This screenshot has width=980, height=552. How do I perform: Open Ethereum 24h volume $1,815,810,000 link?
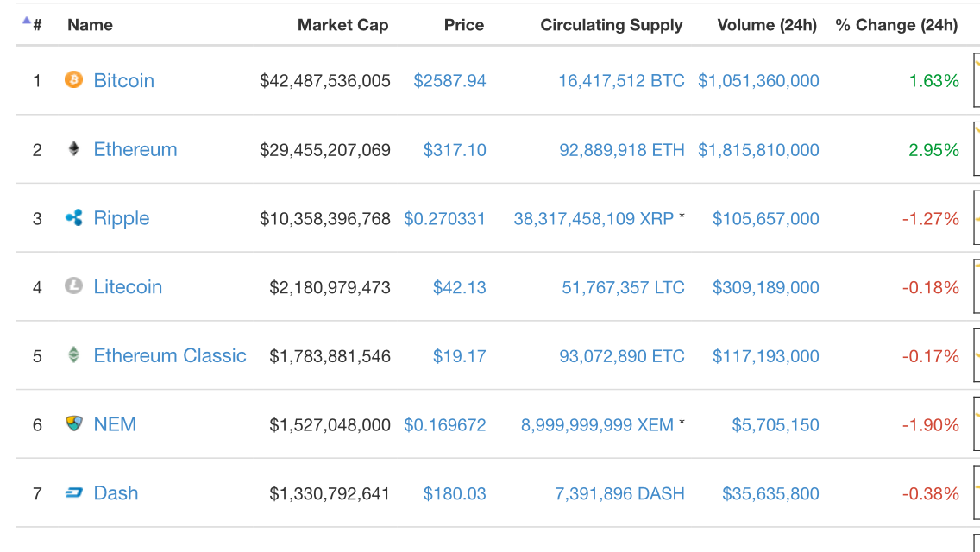click(x=758, y=150)
